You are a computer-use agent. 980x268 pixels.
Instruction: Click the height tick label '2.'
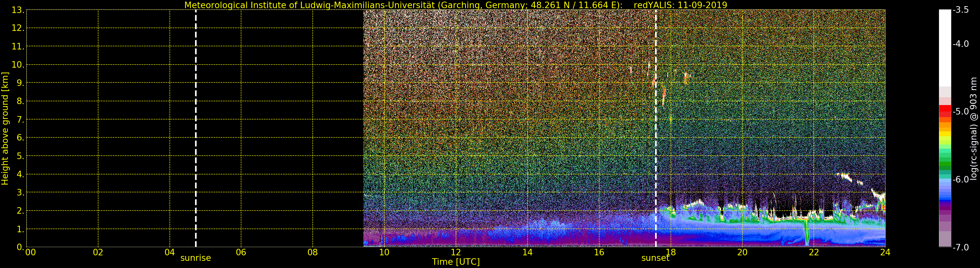tap(21, 211)
